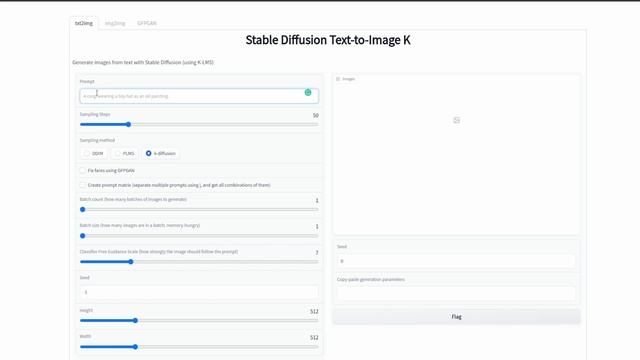The width and height of the screenshot is (640, 360).
Task: Adjust the Width slider
Action: pyautogui.click(x=199, y=347)
